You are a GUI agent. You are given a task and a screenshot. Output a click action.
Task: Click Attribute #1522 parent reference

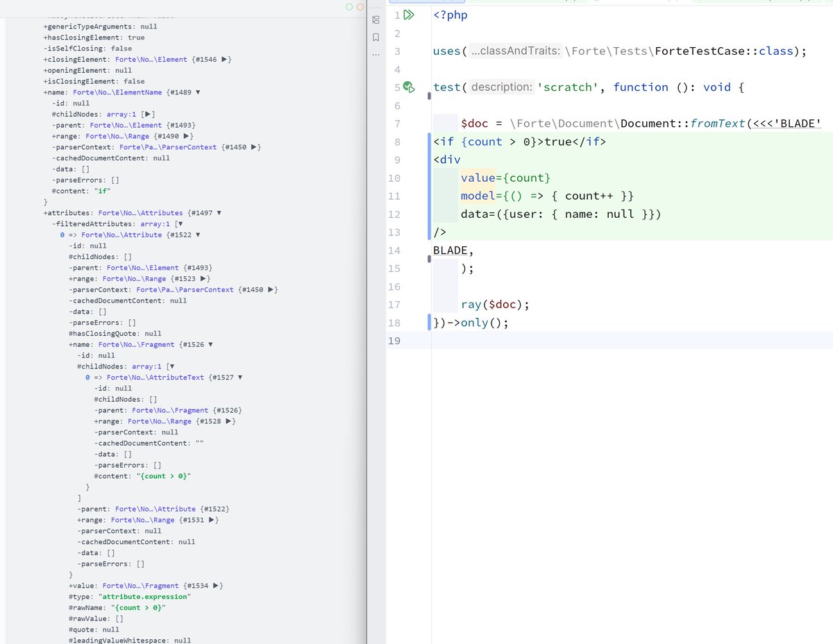point(173,509)
